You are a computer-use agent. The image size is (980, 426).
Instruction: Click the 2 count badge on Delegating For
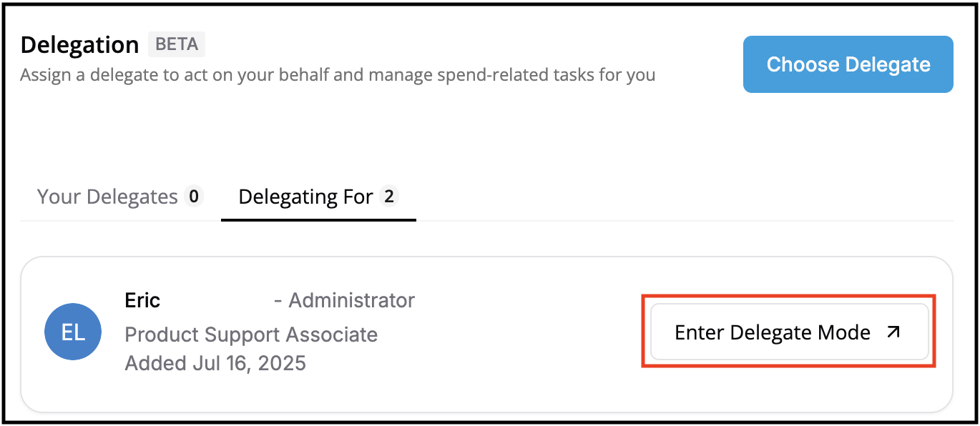pyautogui.click(x=389, y=197)
